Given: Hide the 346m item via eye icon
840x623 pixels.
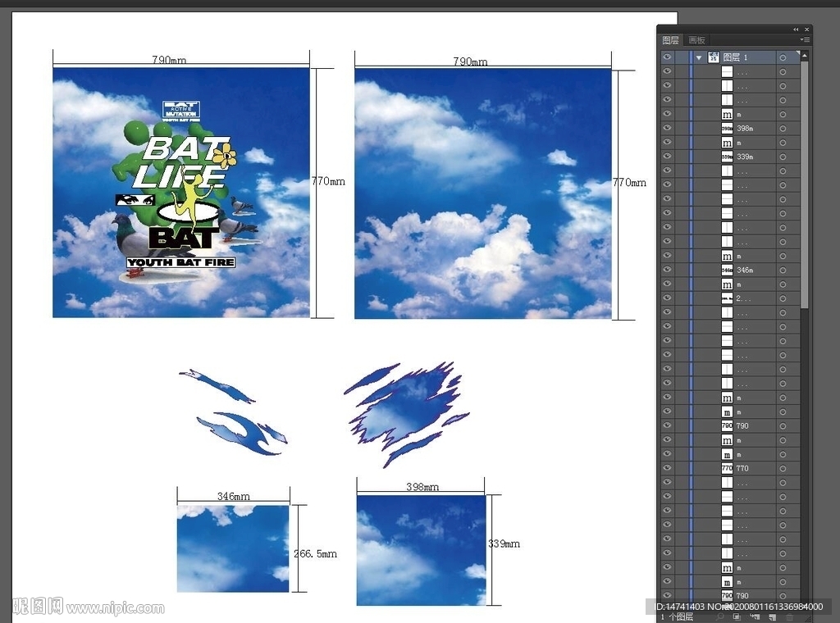Looking at the screenshot, I should [x=667, y=270].
